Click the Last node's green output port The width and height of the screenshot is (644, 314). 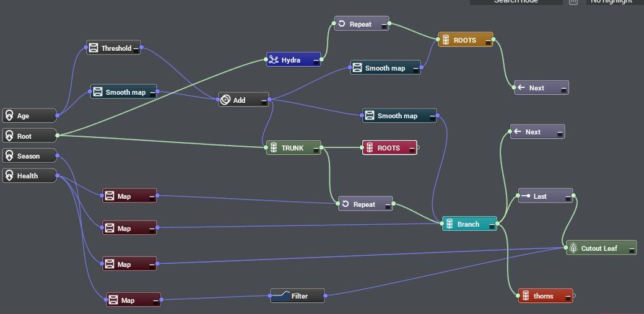(x=573, y=196)
